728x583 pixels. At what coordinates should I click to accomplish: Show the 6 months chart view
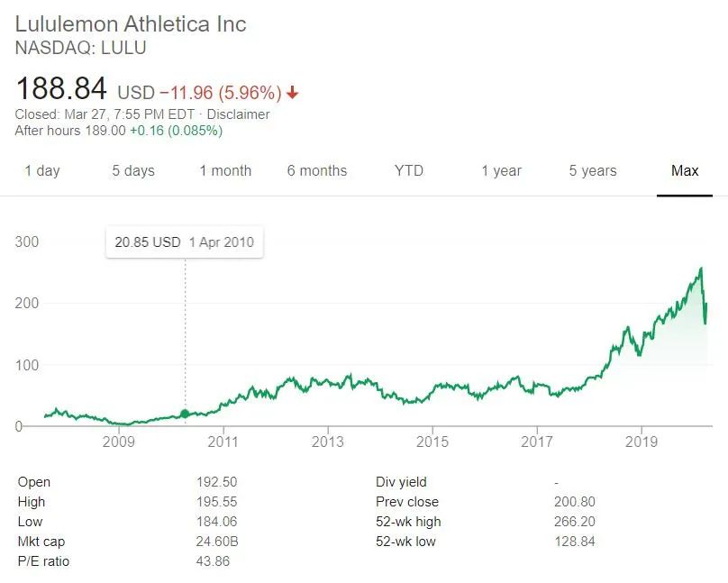point(317,170)
